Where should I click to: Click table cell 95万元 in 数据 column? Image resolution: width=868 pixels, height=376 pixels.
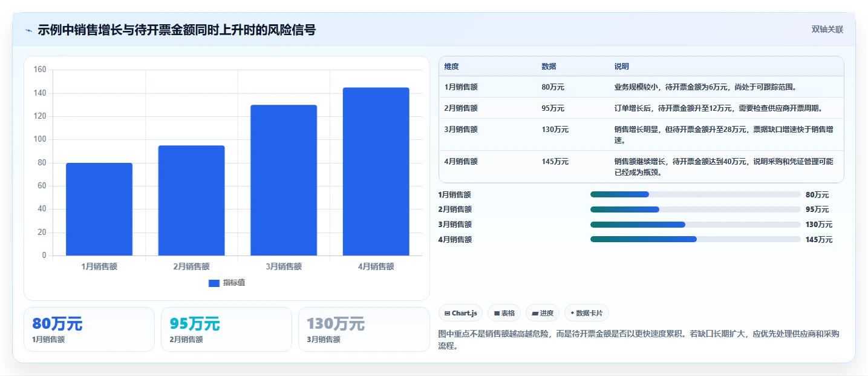coord(553,108)
